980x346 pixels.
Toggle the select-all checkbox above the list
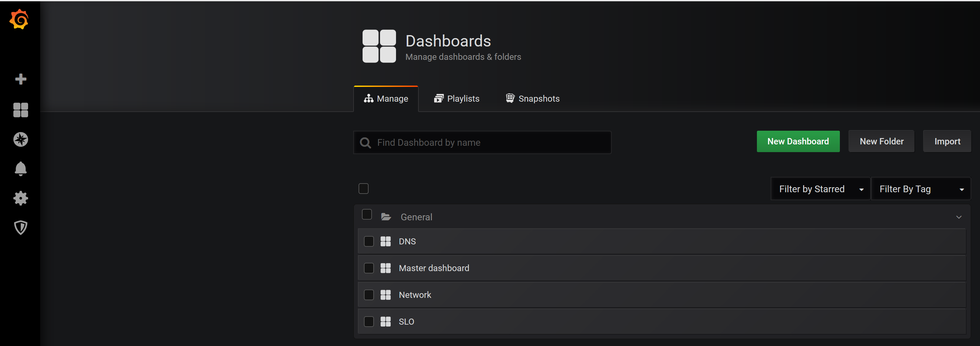coord(363,189)
